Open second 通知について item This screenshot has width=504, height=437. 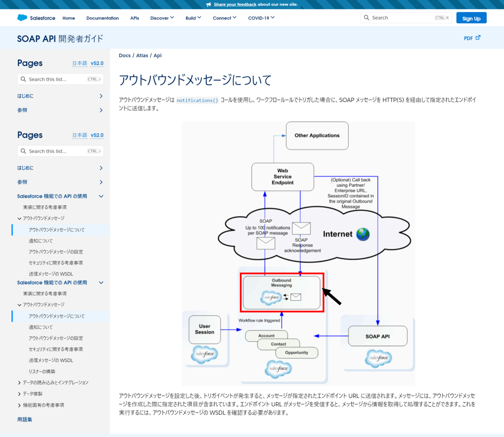coord(41,327)
